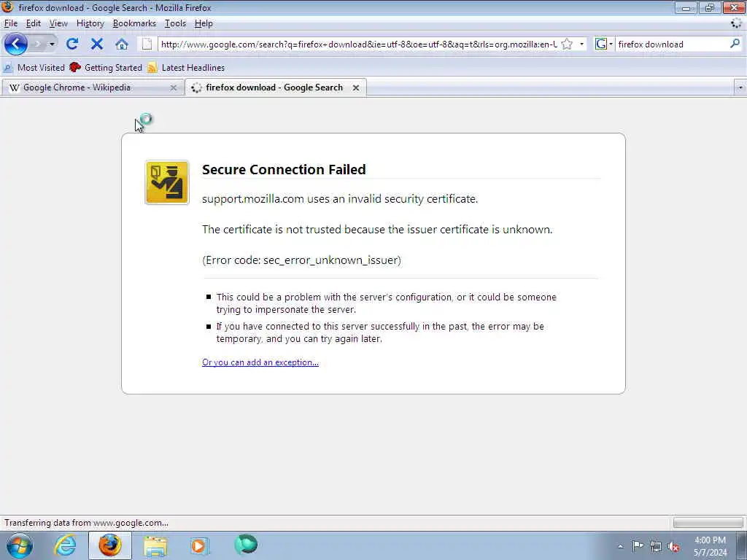This screenshot has height=560, width=747.
Task: Open the File menu
Action: point(10,23)
